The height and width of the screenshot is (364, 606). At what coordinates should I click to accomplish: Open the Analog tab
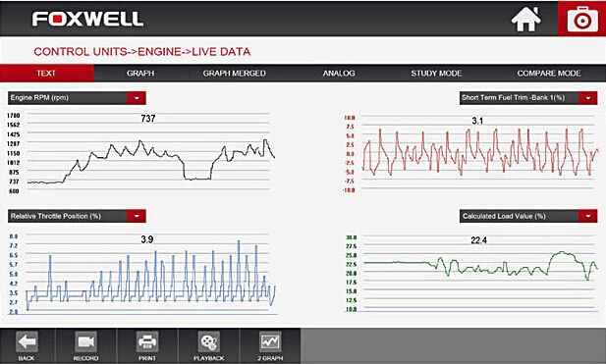click(339, 73)
